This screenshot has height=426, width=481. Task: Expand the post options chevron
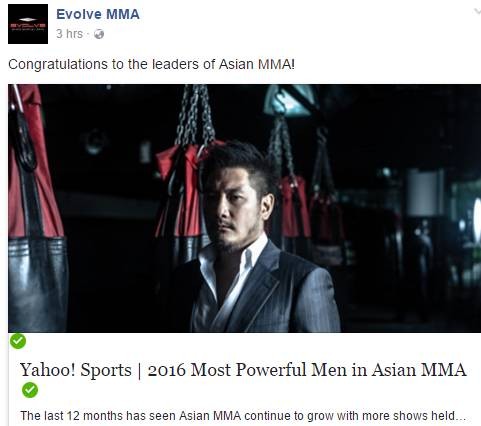pos(477,12)
